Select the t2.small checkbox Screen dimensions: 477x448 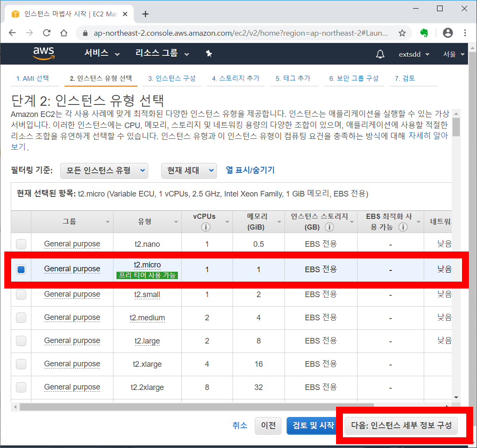pos(21,295)
